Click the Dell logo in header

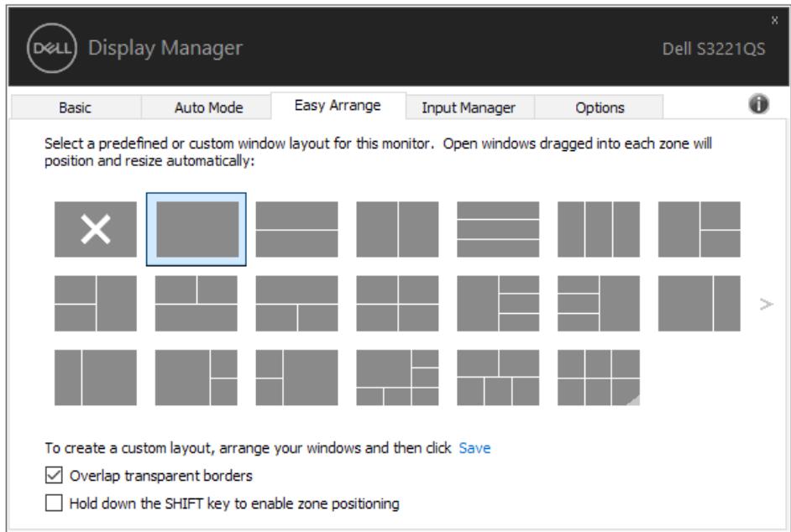51,48
